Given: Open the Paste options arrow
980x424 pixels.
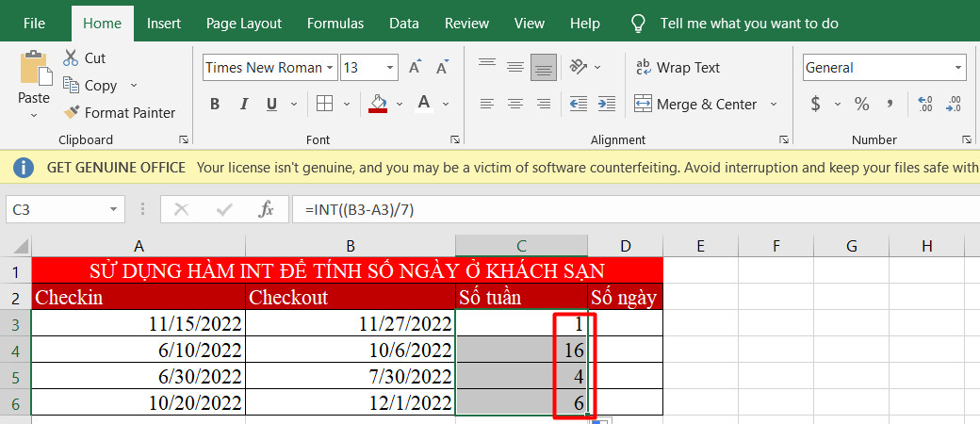Looking at the screenshot, I should (x=34, y=114).
